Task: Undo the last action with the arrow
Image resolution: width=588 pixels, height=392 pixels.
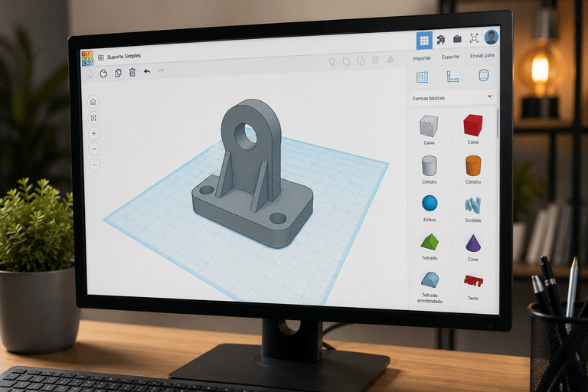Action: (x=147, y=71)
